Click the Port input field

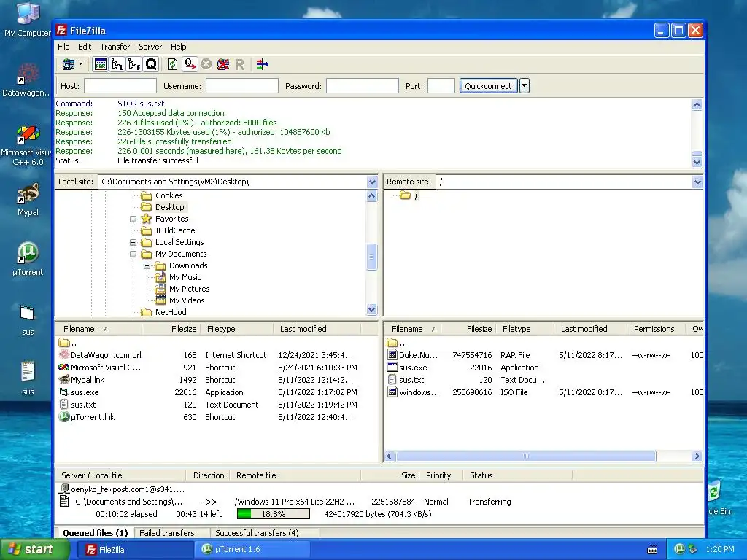click(441, 86)
